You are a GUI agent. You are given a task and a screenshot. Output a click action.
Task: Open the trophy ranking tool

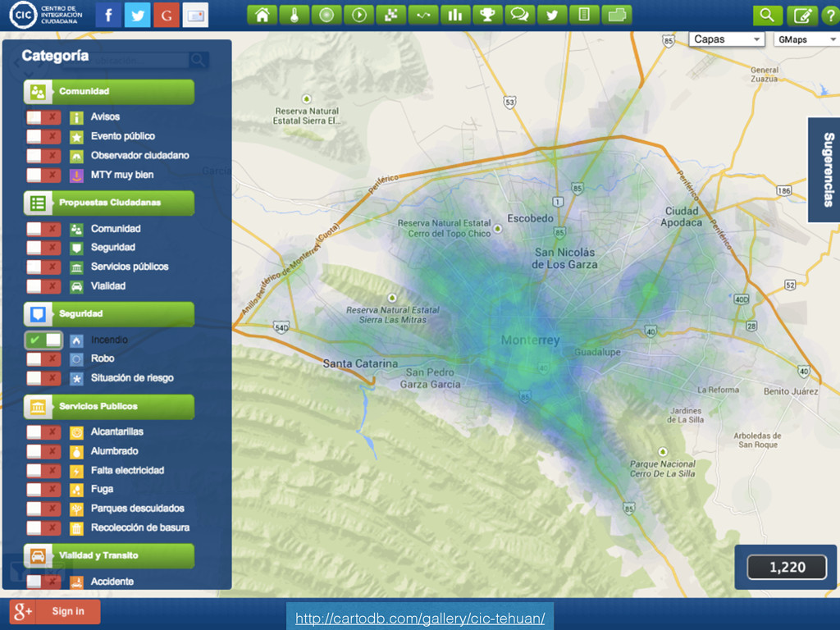[487, 15]
